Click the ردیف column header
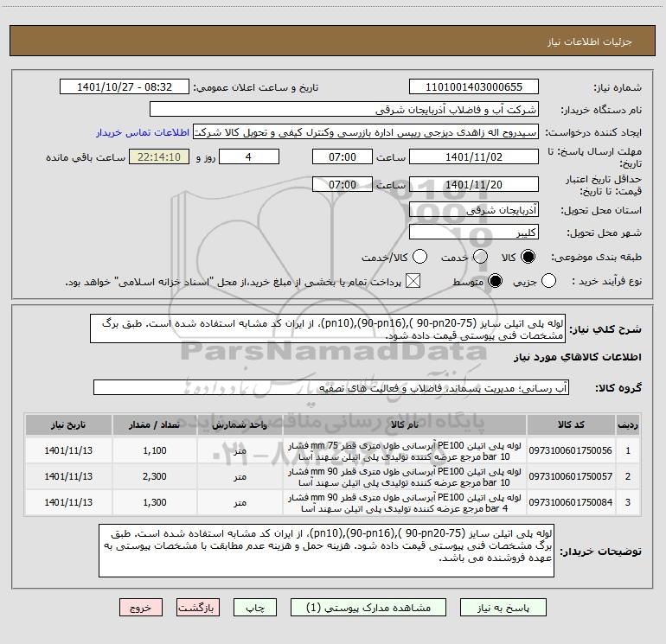The image size is (666, 644). [628, 424]
